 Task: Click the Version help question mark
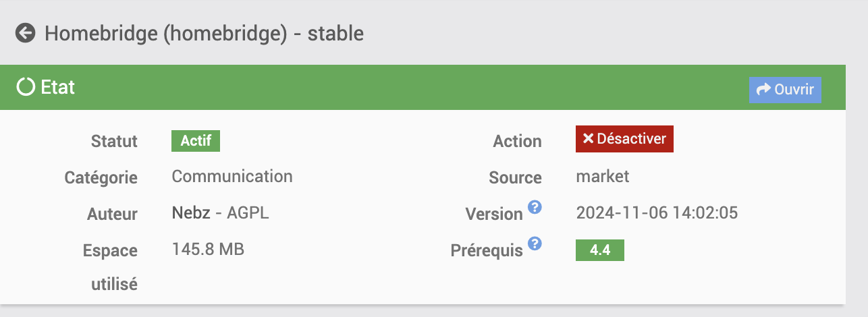[x=535, y=207]
